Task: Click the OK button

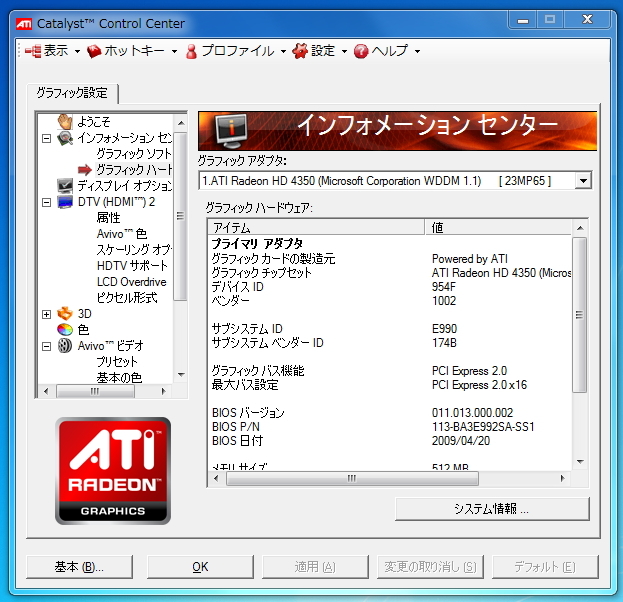Action: [200, 567]
